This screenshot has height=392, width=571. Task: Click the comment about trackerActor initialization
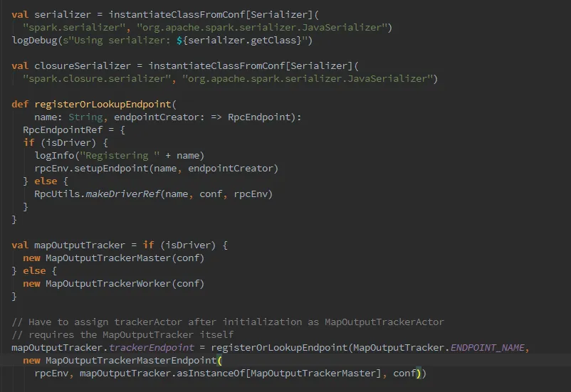[x=228, y=322]
